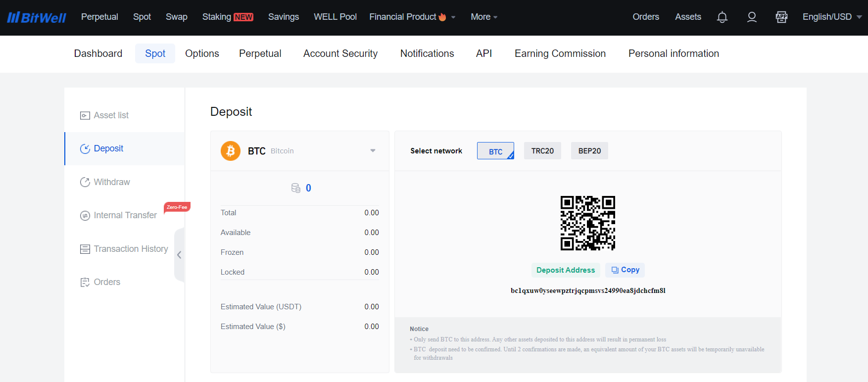Click the Staking NEW badge
The height and width of the screenshot is (382, 868).
click(x=243, y=17)
